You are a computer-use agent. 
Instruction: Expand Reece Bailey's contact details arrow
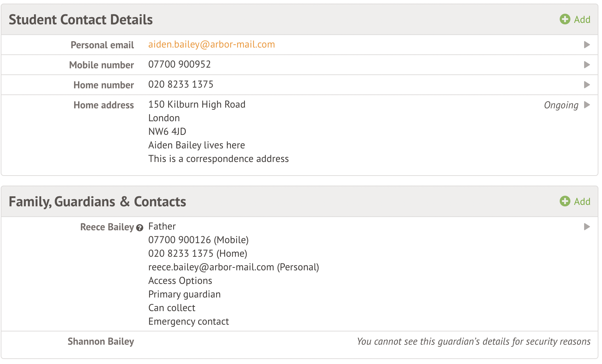[587, 227]
